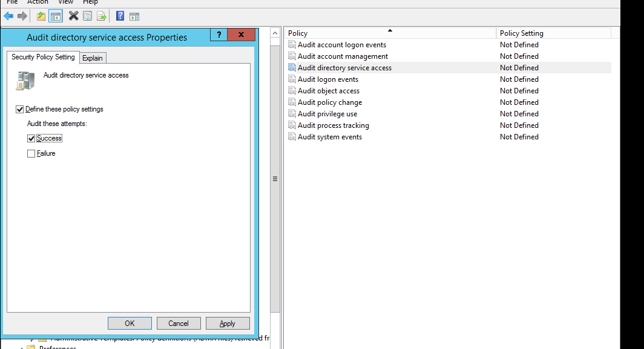Click the blue Back arrow in toolbar
Screen dimensions: 644x349
(8, 16)
